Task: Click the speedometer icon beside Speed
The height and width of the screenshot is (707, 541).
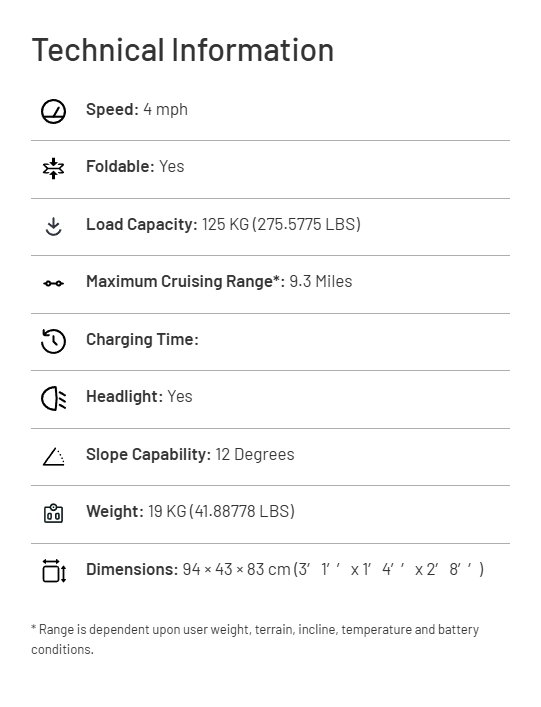Action: point(53,111)
